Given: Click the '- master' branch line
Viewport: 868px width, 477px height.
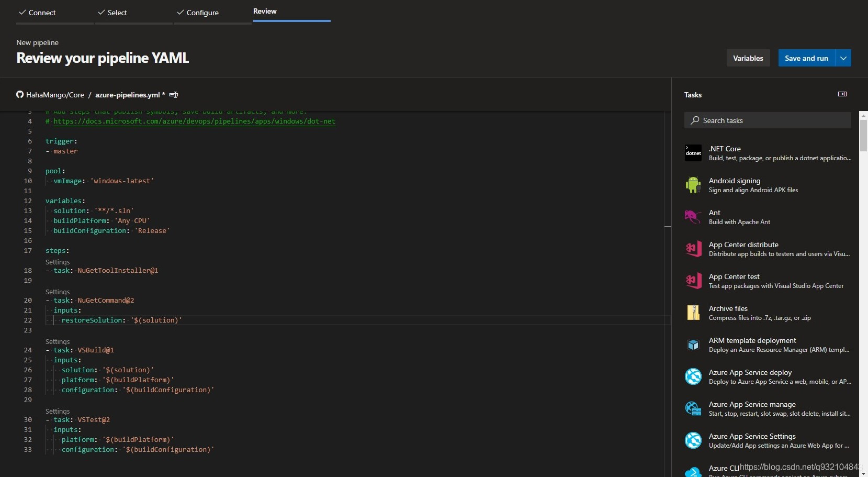Looking at the screenshot, I should (62, 151).
